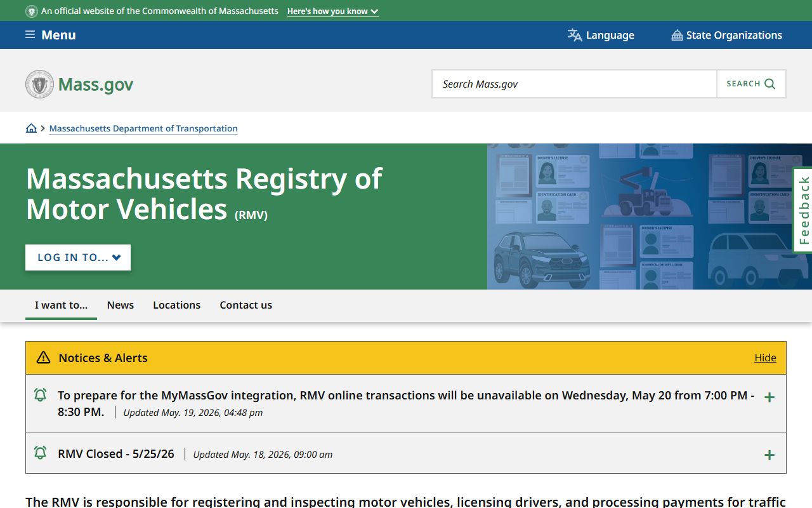Open the hamburger Menu icon
812x508 pixels.
30,35
